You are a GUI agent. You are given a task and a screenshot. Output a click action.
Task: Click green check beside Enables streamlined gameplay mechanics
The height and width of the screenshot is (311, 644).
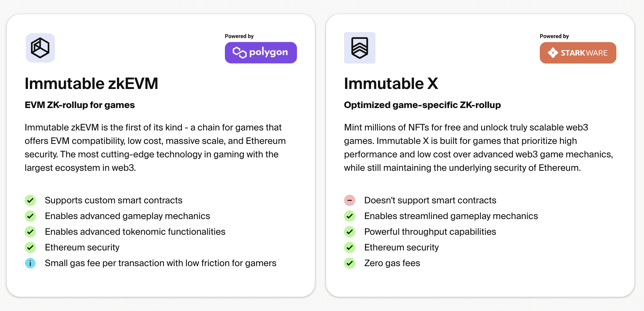350,216
